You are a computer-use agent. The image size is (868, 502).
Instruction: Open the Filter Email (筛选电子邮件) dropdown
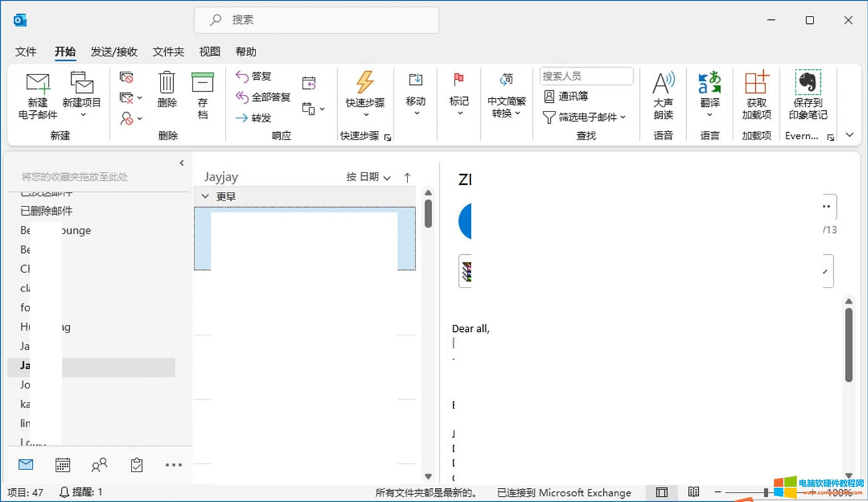pyautogui.click(x=584, y=117)
